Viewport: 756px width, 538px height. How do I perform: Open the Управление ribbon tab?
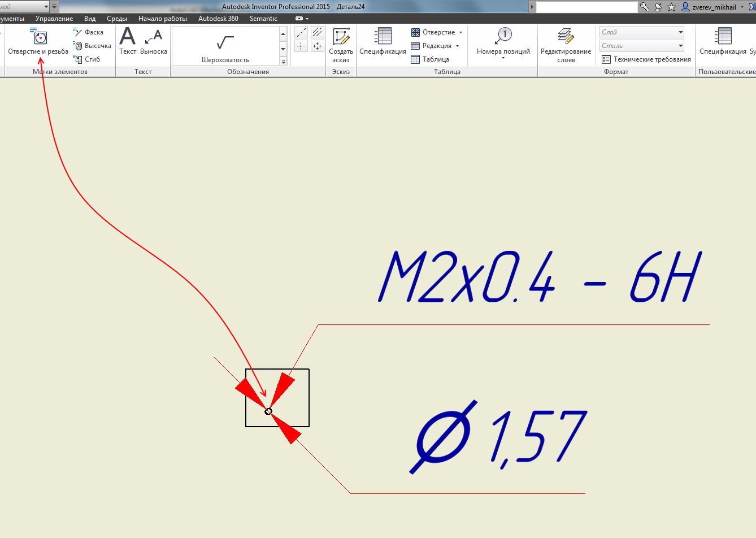click(x=54, y=19)
